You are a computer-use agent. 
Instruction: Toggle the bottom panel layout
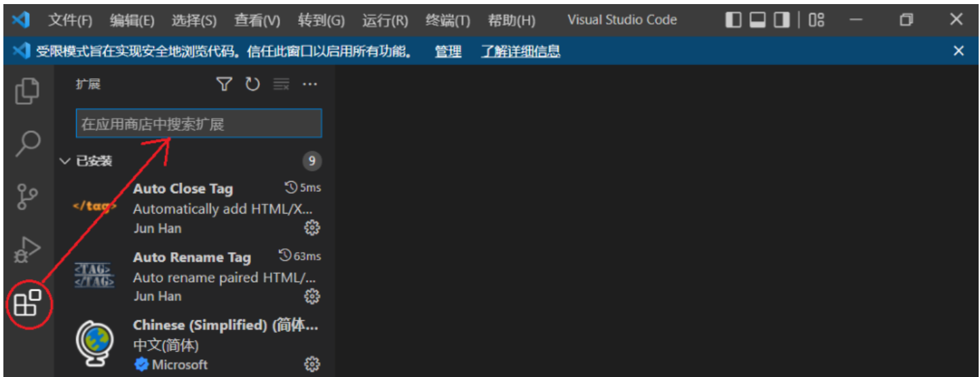[757, 20]
